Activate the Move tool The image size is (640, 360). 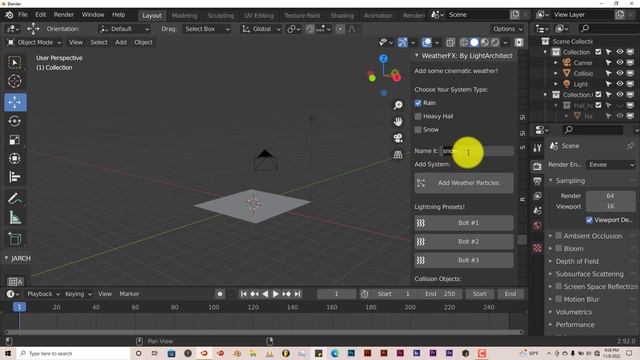(15, 102)
